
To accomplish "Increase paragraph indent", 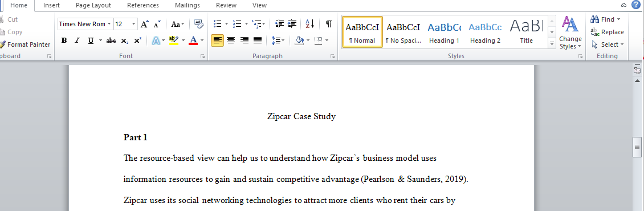I will click(292, 24).
